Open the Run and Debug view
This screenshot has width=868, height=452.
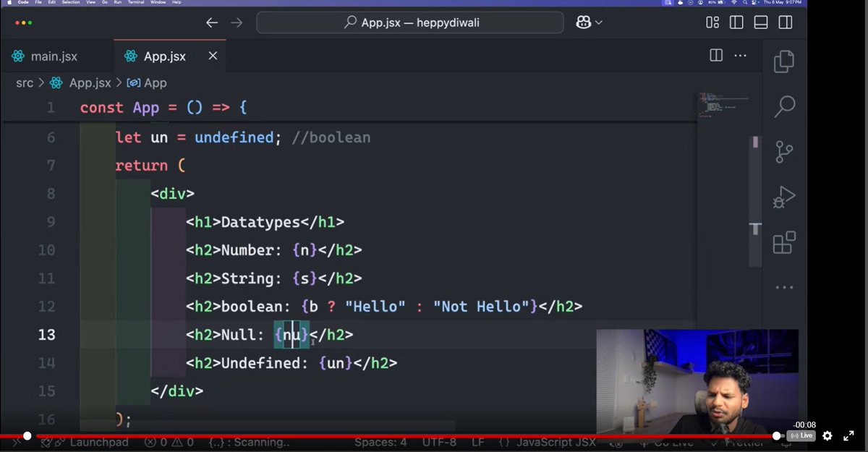coord(784,197)
